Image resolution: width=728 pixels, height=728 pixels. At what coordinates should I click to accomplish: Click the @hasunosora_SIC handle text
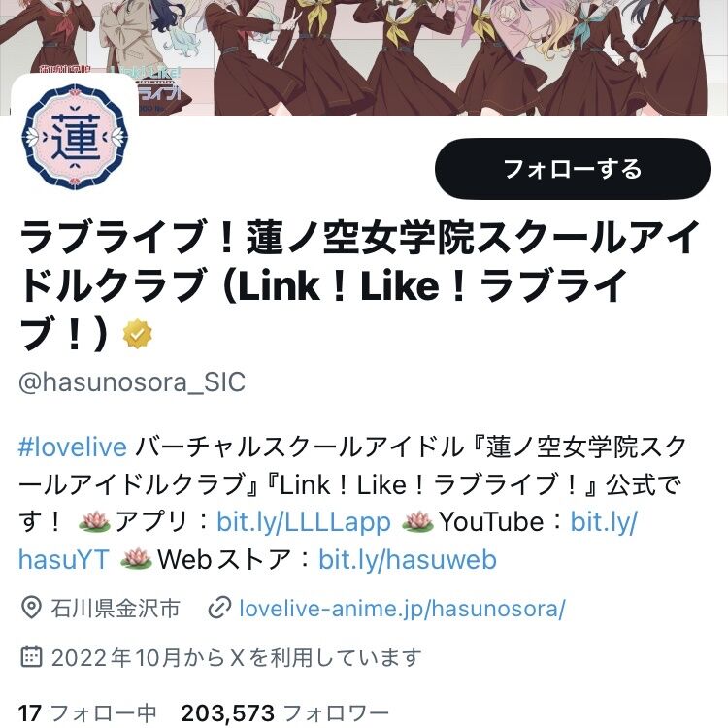click(x=132, y=382)
